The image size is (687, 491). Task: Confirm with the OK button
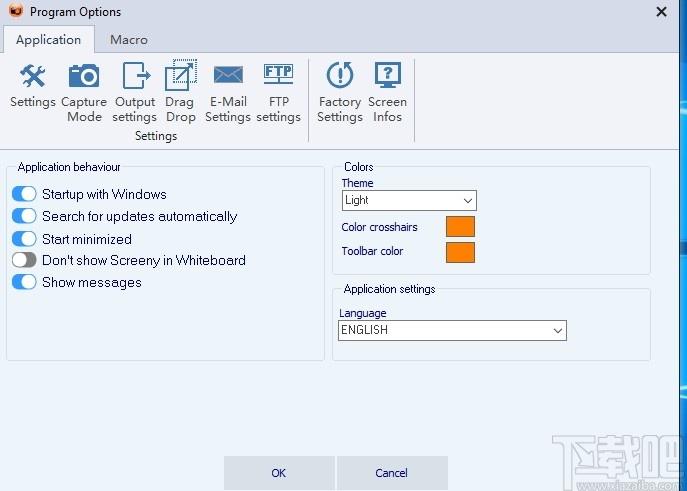[x=279, y=473]
